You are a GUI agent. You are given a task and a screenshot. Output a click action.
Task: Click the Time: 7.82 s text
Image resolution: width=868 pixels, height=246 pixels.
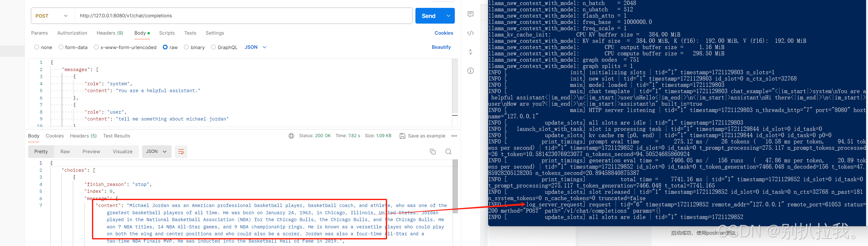[x=348, y=136]
